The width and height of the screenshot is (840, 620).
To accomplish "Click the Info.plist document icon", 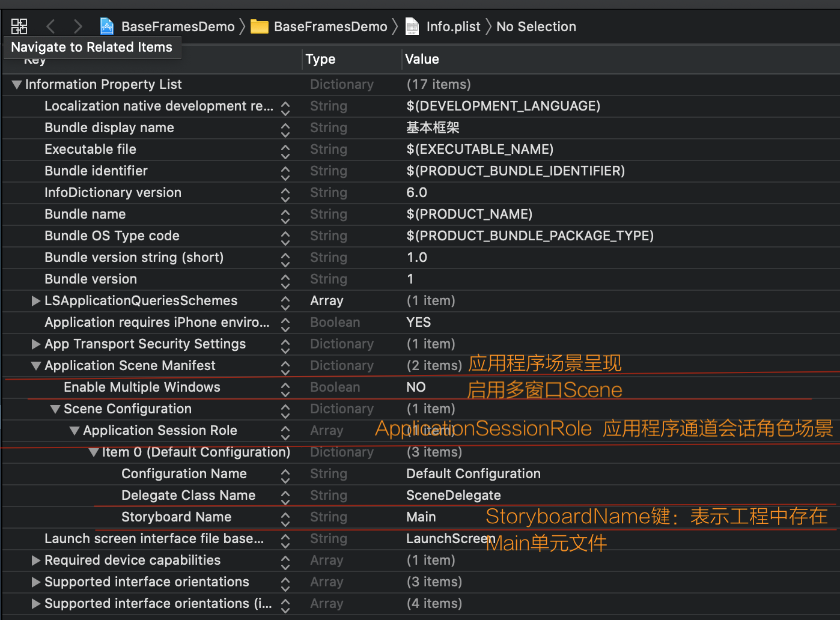I will [x=412, y=26].
